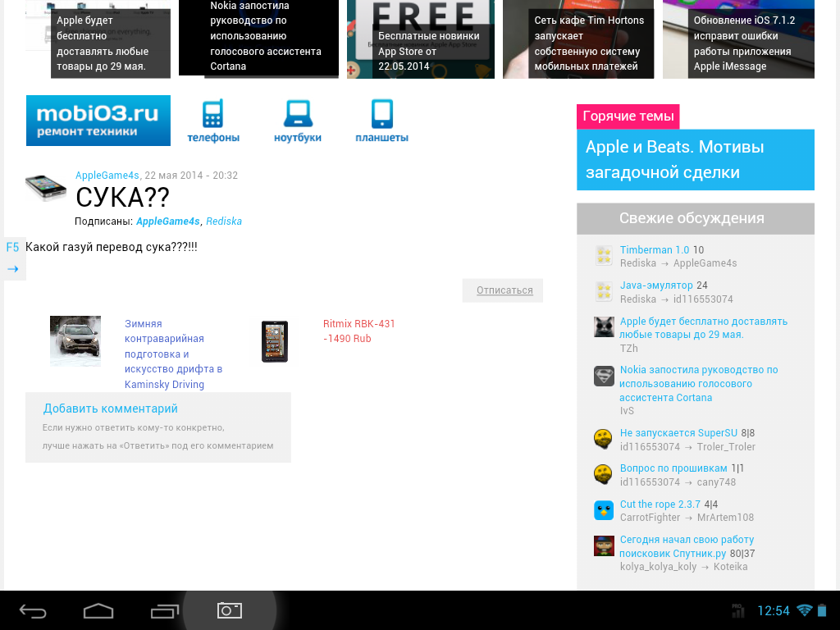Open Вопрос по прошивкам discussion
The width and height of the screenshot is (840, 630).
coord(673,468)
